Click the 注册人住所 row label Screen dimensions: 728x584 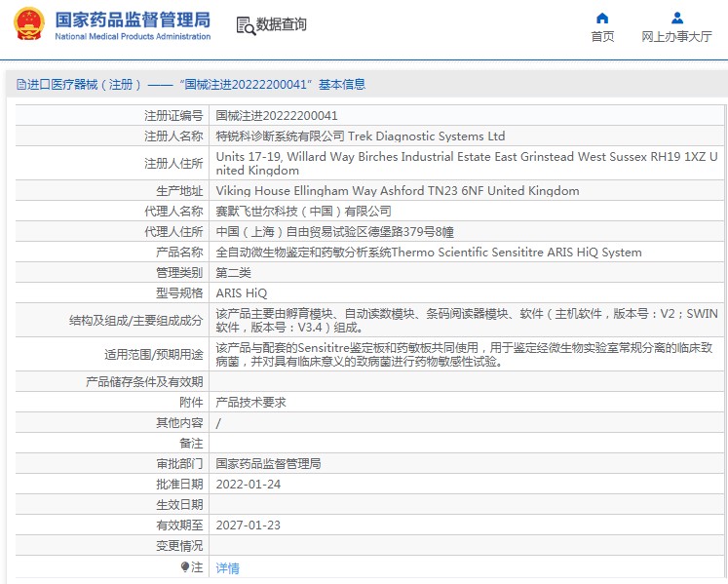[173, 163]
